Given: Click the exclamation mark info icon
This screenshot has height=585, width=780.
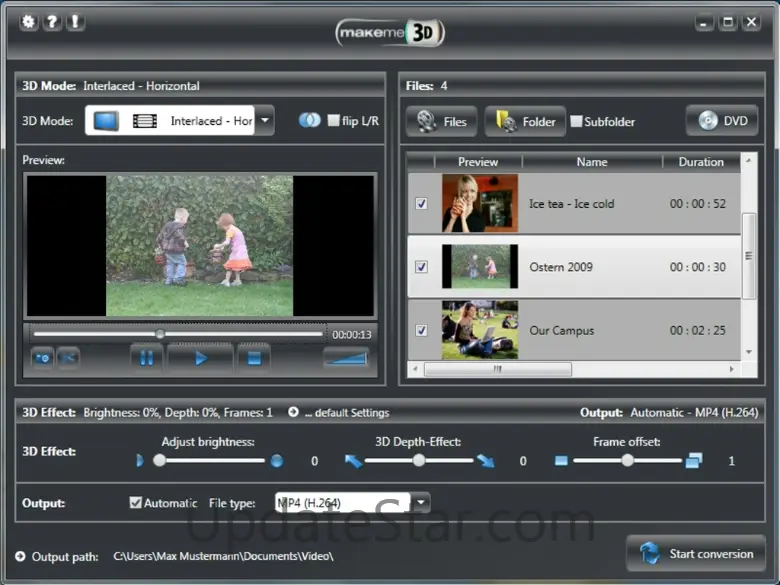Looking at the screenshot, I should click(x=76, y=22).
